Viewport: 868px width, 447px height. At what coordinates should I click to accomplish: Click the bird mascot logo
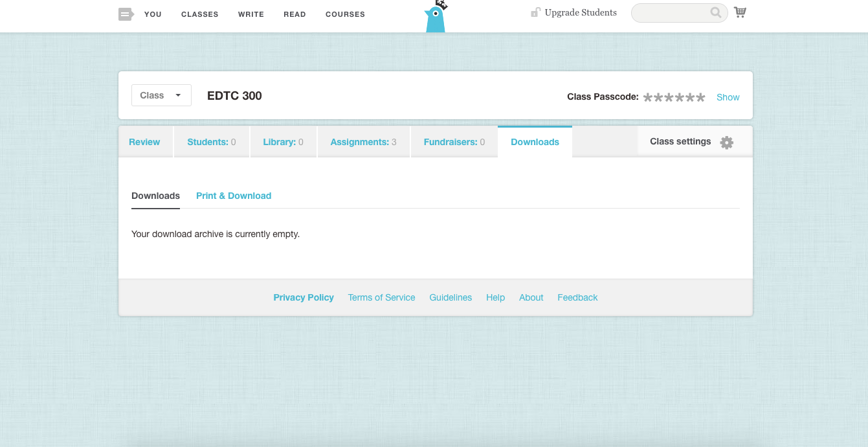pos(436,17)
